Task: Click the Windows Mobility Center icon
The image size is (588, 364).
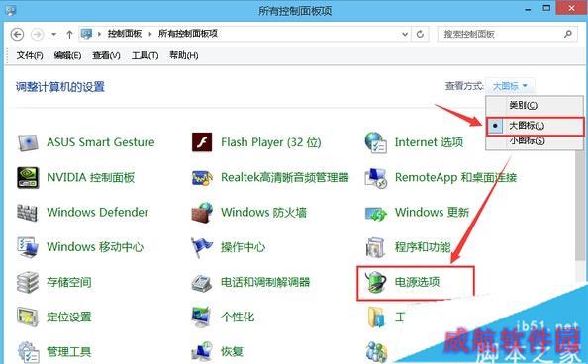Action: click(x=28, y=247)
